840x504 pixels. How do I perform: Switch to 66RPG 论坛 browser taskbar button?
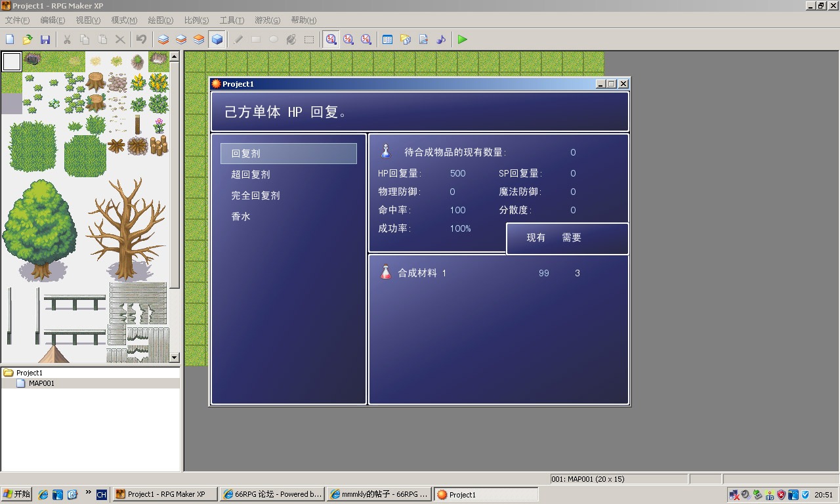point(272,494)
